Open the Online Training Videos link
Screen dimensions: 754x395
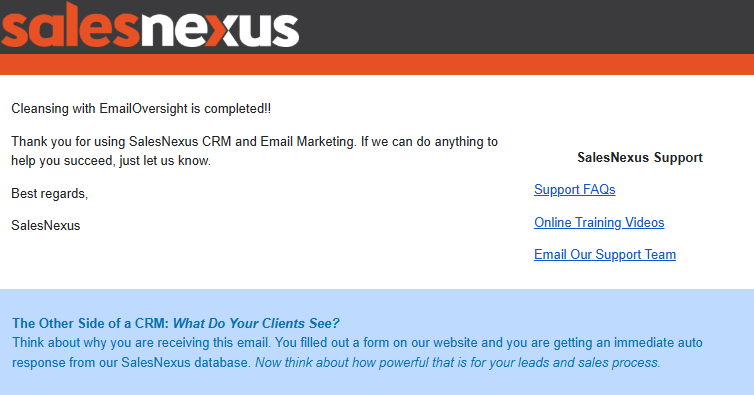pyautogui.click(x=599, y=222)
